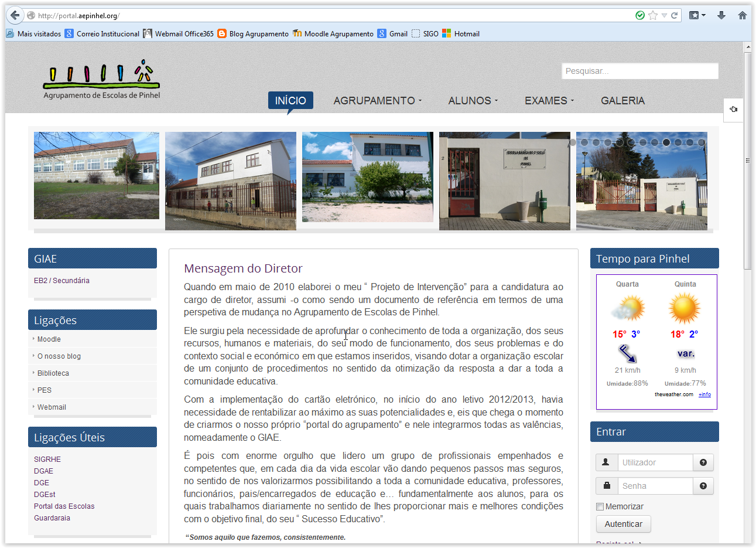Image resolution: width=756 pixels, height=548 pixels.
Task: Click the Quinta sunny weather icon
Action: tap(685, 308)
